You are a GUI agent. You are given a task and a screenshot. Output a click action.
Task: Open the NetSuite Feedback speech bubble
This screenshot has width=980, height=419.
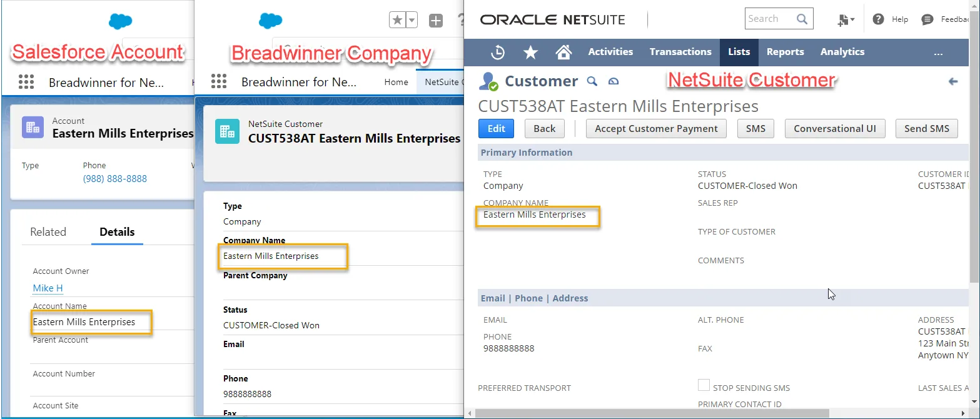click(927, 19)
